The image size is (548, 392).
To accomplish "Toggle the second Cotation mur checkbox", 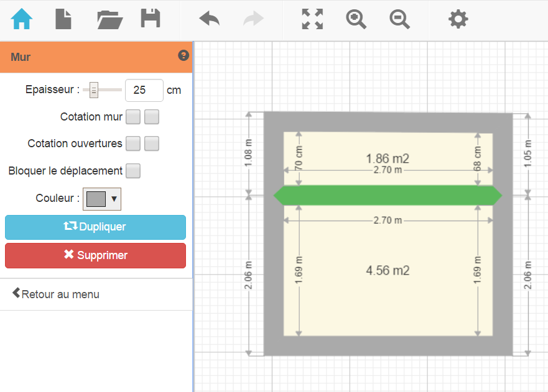I will pos(152,117).
